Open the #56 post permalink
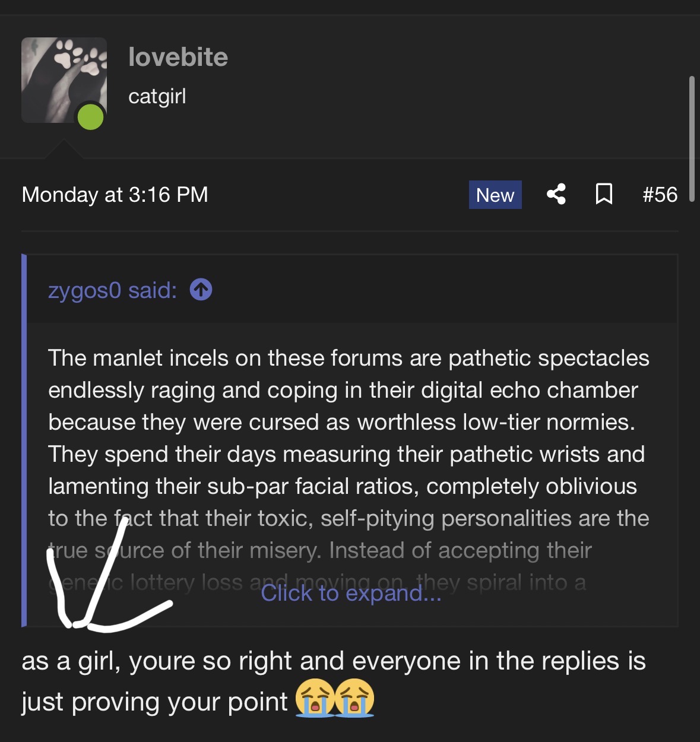This screenshot has width=700, height=742. click(660, 195)
